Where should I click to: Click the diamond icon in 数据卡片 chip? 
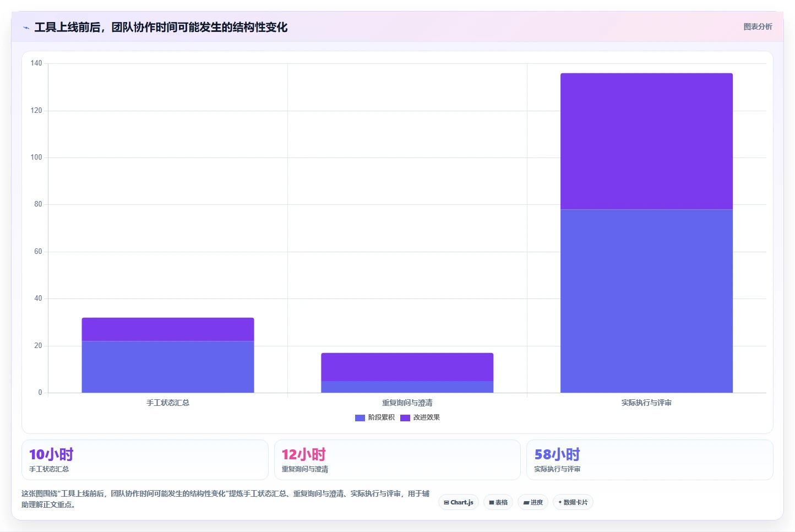[560, 502]
